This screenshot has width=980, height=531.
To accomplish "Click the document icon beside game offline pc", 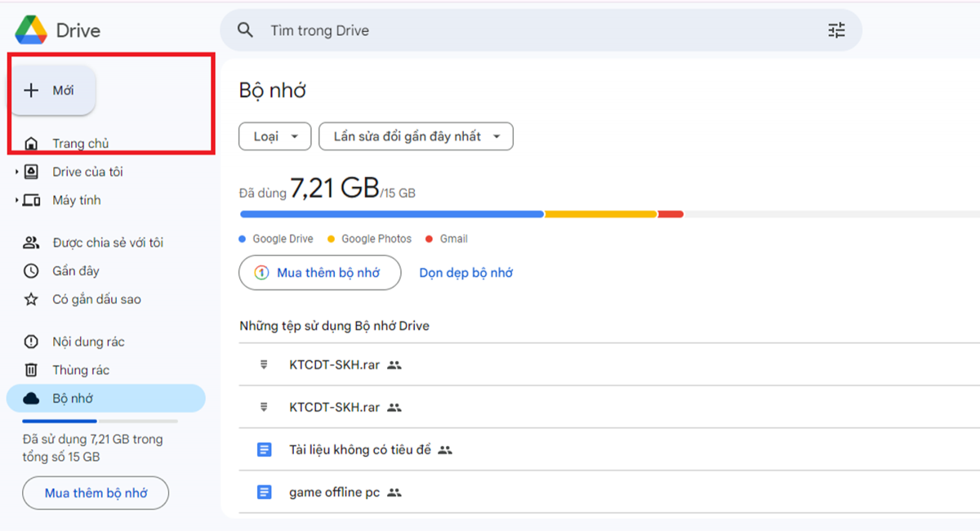I will coord(264,492).
